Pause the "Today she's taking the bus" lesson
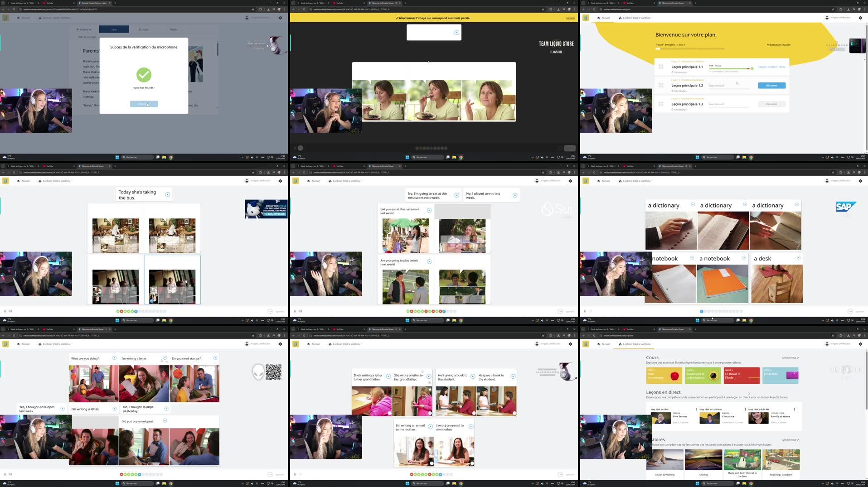The height and width of the screenshot is (487, 868). click(x=5, y=311)
